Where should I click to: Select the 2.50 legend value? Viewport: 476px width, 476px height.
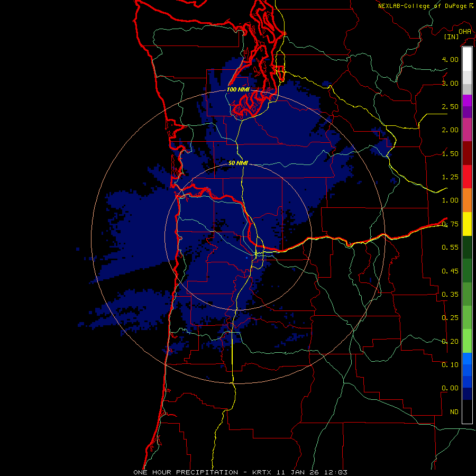click(x=450, y=106)
